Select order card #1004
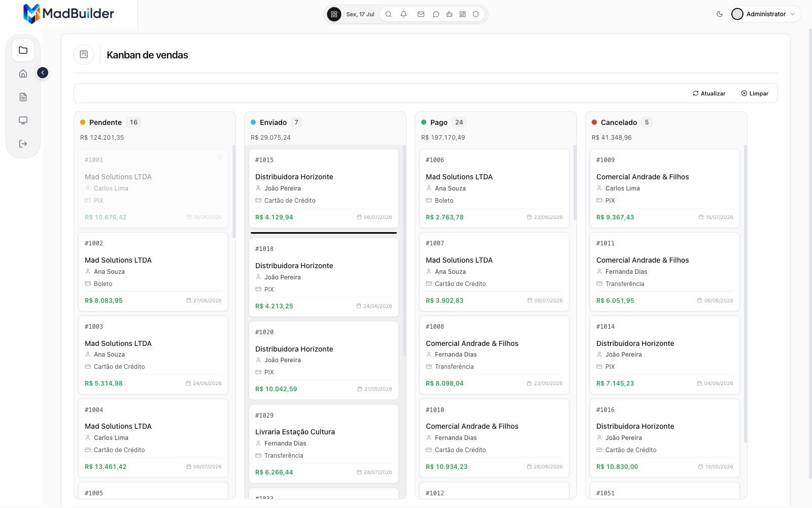The image size is (812, 508). [153, 438]
